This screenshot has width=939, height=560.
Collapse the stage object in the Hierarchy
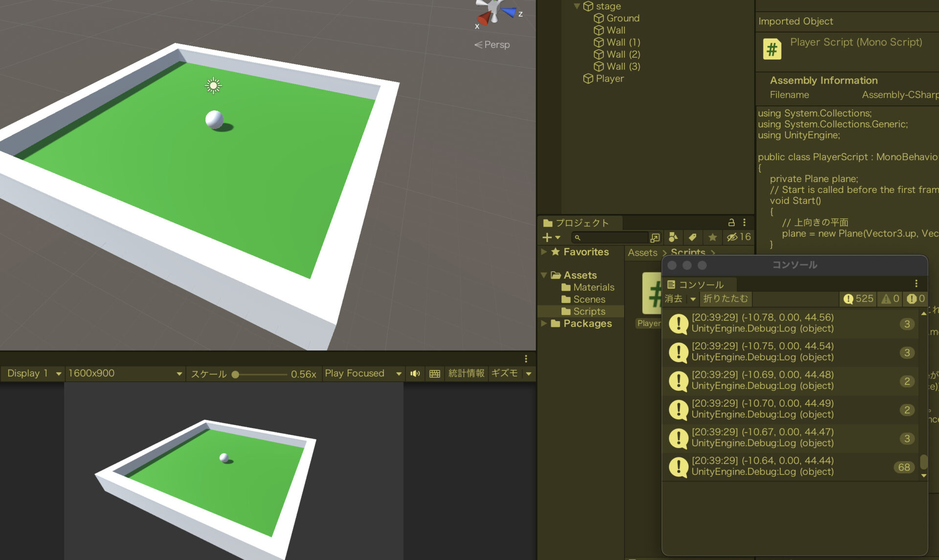coord(577,6)
